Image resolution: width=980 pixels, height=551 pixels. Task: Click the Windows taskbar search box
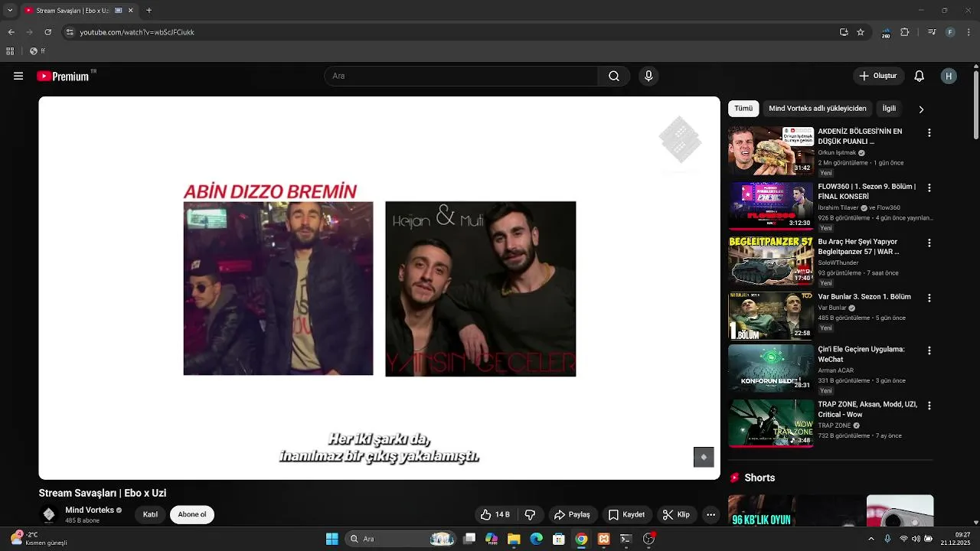click(x=400, y=539)
